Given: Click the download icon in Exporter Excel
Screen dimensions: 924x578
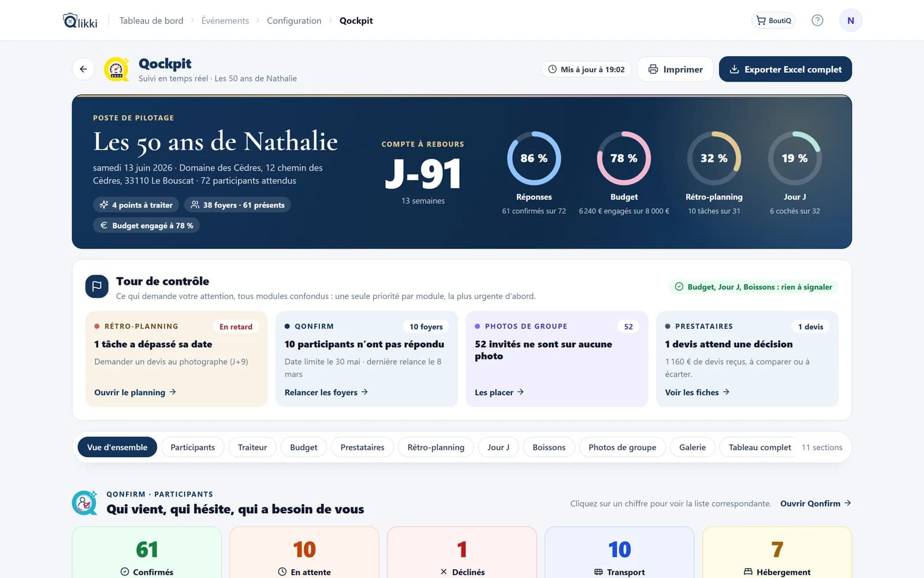Looking at the screenshot, I should [x=734, y=69].
